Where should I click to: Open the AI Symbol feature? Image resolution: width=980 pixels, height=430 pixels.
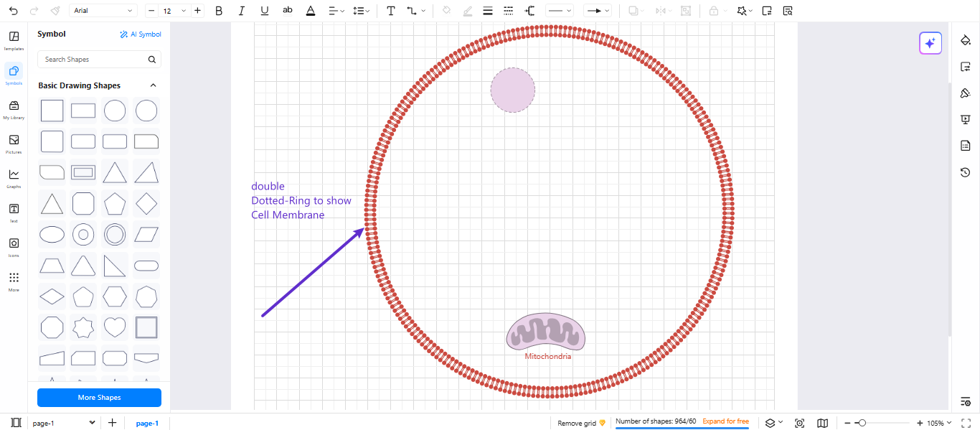141,34
